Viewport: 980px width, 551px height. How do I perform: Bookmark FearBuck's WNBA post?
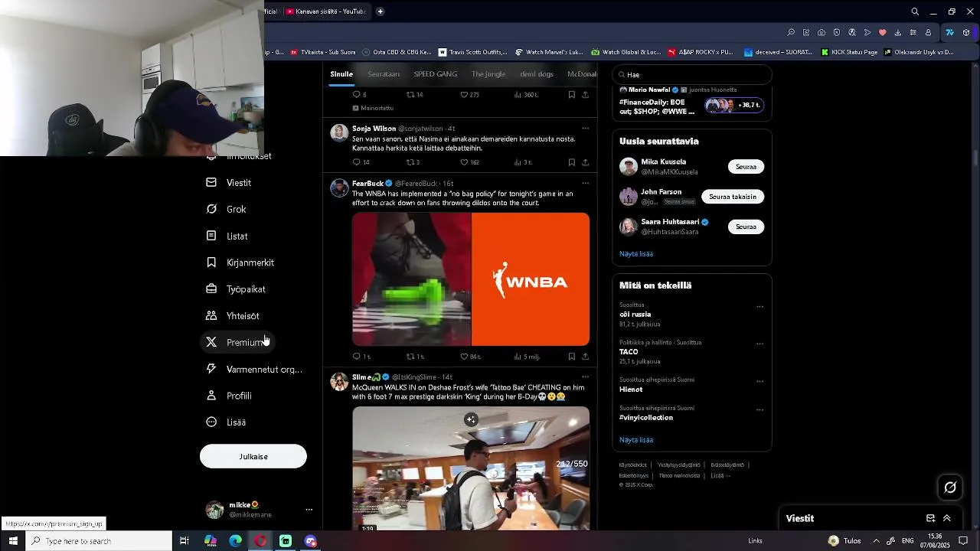(572, 357)
